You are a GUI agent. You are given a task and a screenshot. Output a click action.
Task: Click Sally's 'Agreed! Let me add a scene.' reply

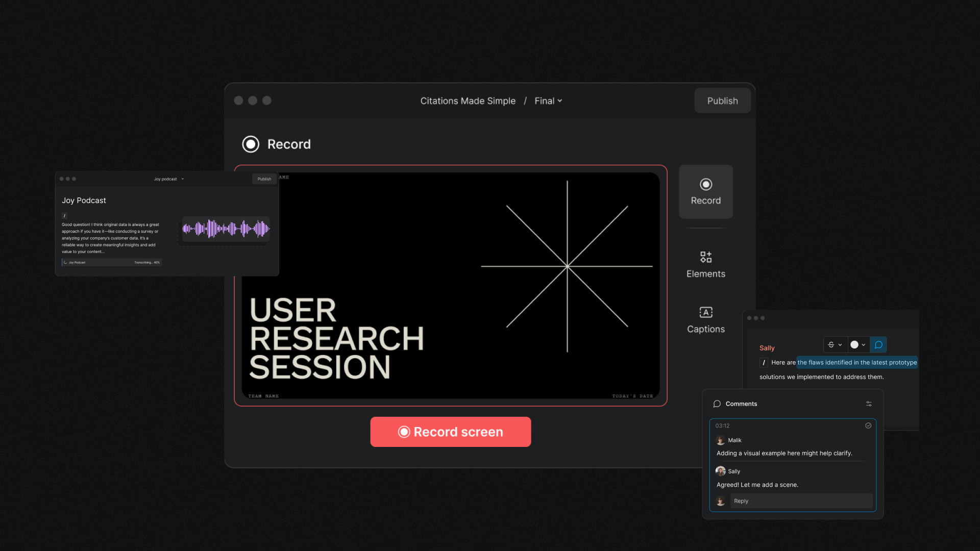(x=757, y=485)
